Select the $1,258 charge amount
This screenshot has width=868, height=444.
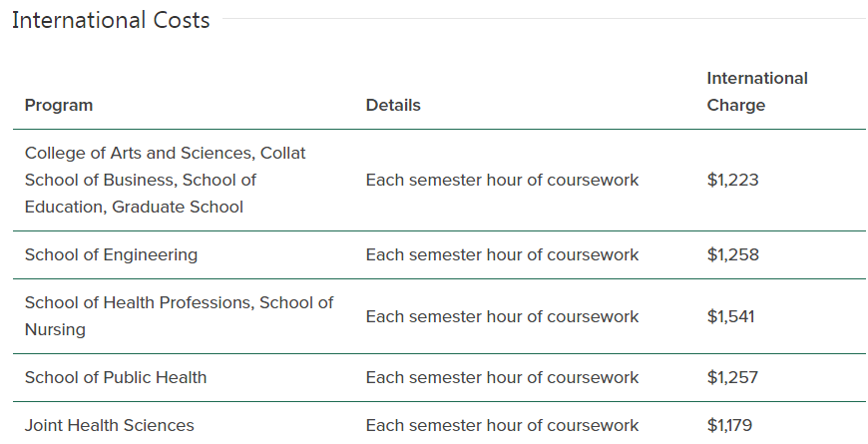(733, 254)
